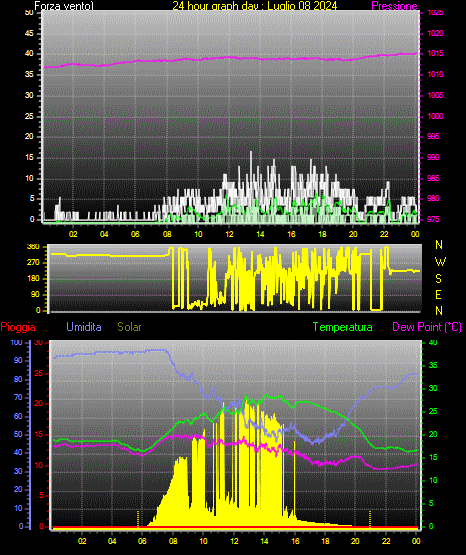
Task: Click the 18 hour tick on wind chart
Action: pos(322,234)
